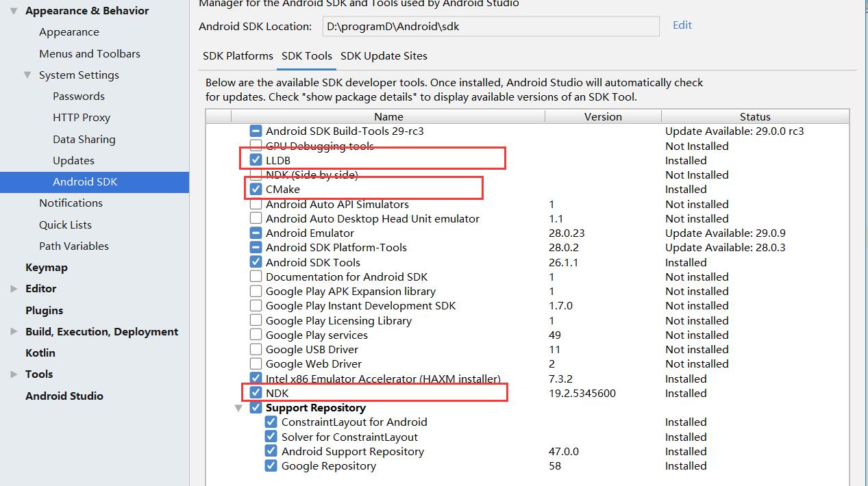Uncheck the LLDB checkbox
The height and width of the screenshot is (486, 868).
tap(256, 160)
